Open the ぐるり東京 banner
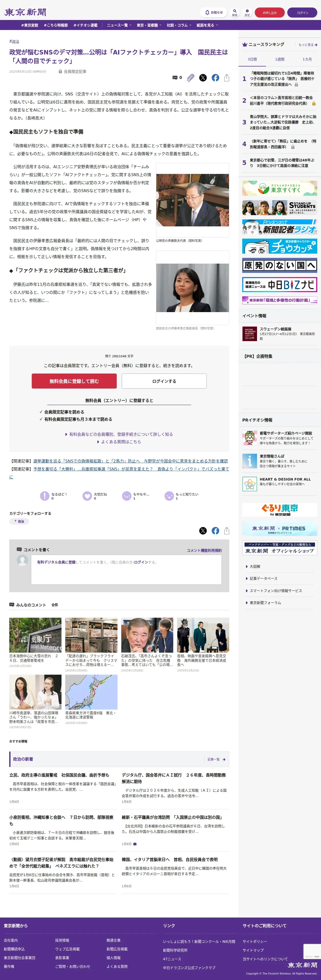Screen dimensions: 321x980 [279, 510]
